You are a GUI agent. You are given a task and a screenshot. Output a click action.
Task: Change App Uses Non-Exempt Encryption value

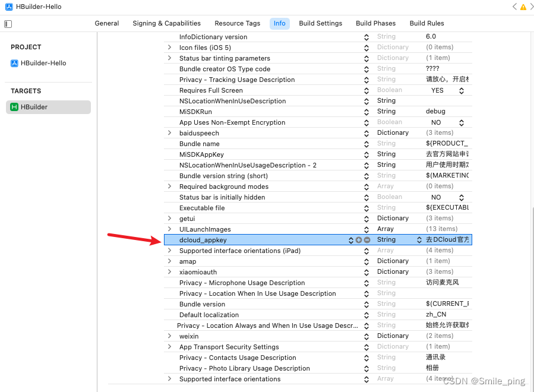(x=462, y=122)
